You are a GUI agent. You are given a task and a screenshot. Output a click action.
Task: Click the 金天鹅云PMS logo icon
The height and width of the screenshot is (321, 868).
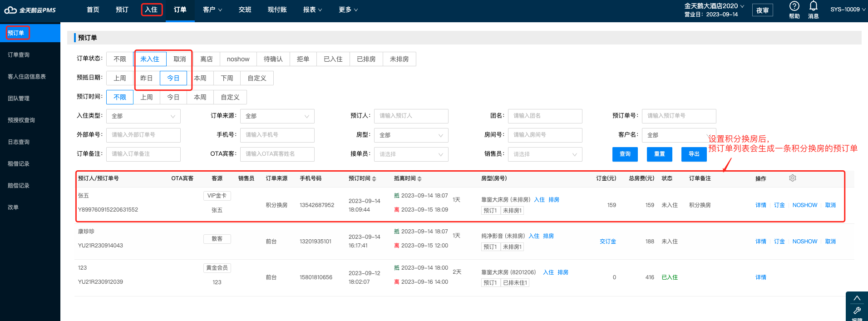[x=10, y=10]
